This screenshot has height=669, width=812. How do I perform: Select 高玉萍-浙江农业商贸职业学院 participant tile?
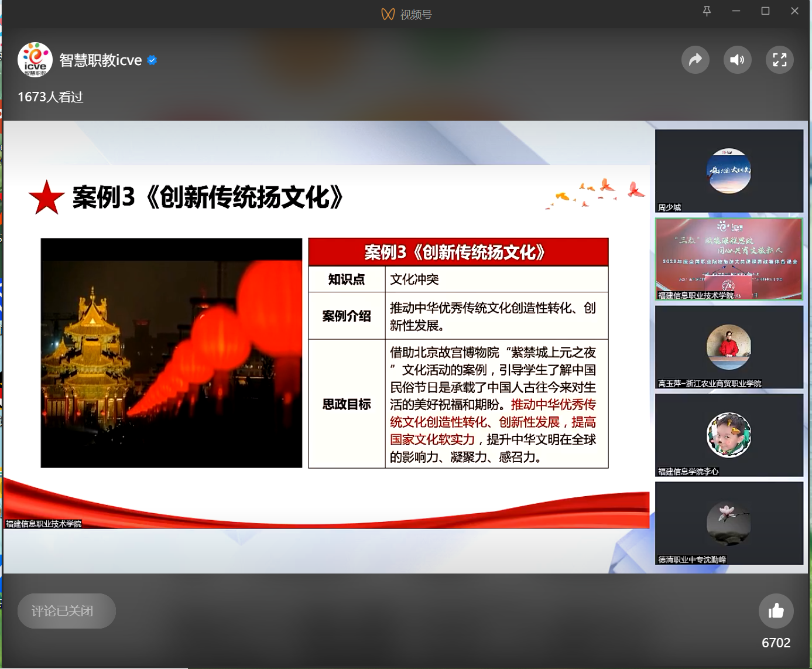[x=729, y=347]
